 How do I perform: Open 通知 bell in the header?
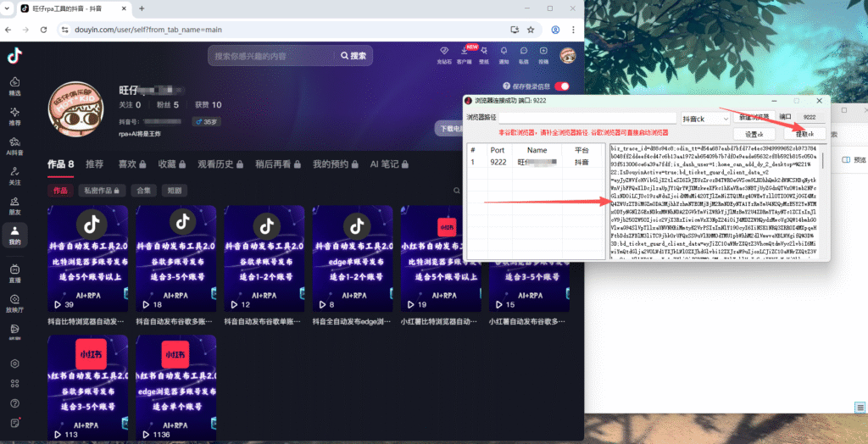pos(504,55)
